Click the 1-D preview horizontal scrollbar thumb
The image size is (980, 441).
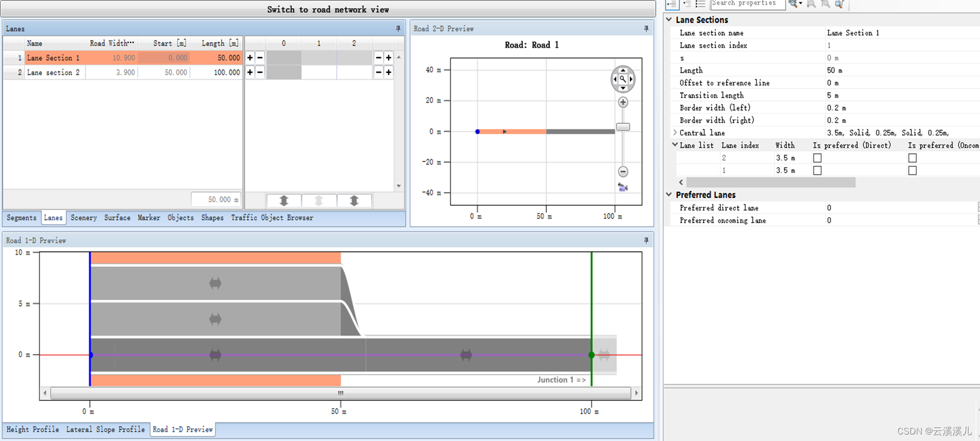(x=341, y=393)
